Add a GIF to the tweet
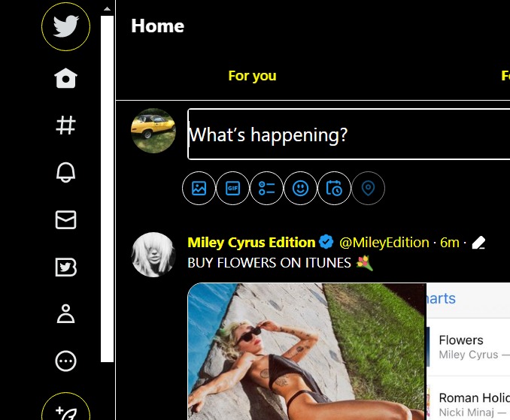 point(232,188)
